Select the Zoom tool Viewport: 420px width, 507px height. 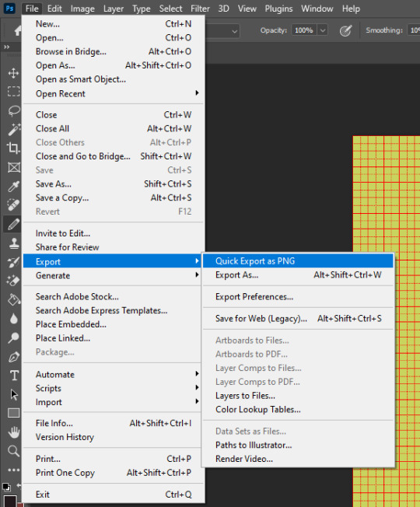(13, 451)
